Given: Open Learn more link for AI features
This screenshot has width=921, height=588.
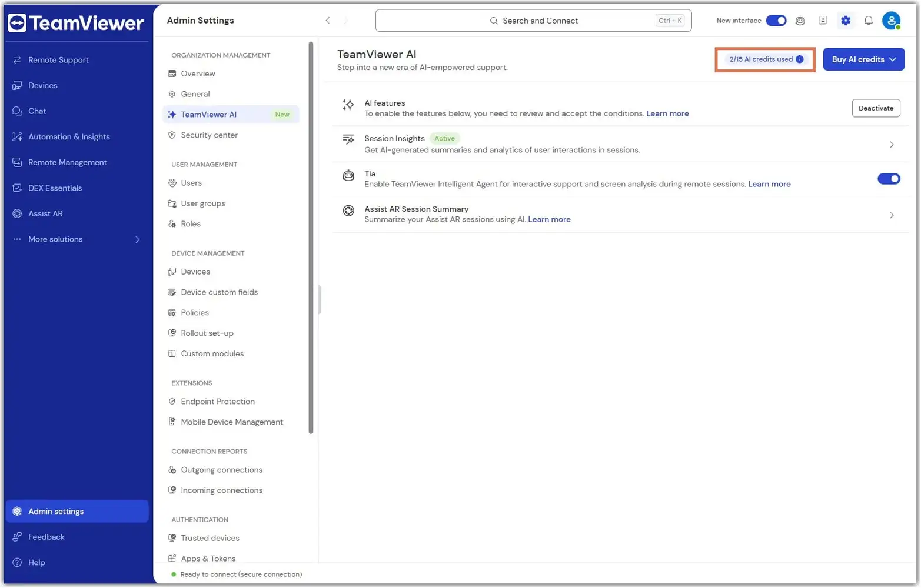Looking at the screenshot, I should pos(667,113).
